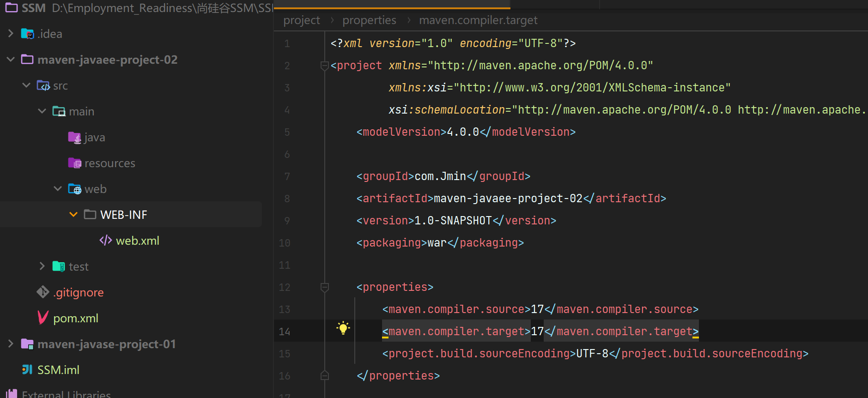868x398 pixels.
Task: Click the 'project' breadcrumb item
Action: click(302, 20)
